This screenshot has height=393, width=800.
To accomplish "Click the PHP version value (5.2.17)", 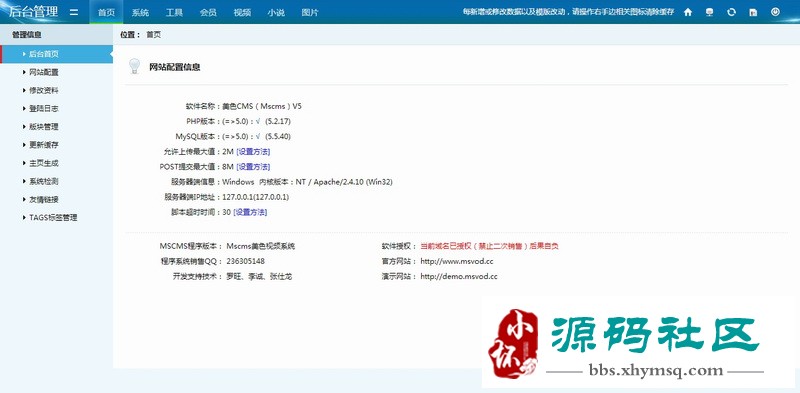I will [278, 121].
